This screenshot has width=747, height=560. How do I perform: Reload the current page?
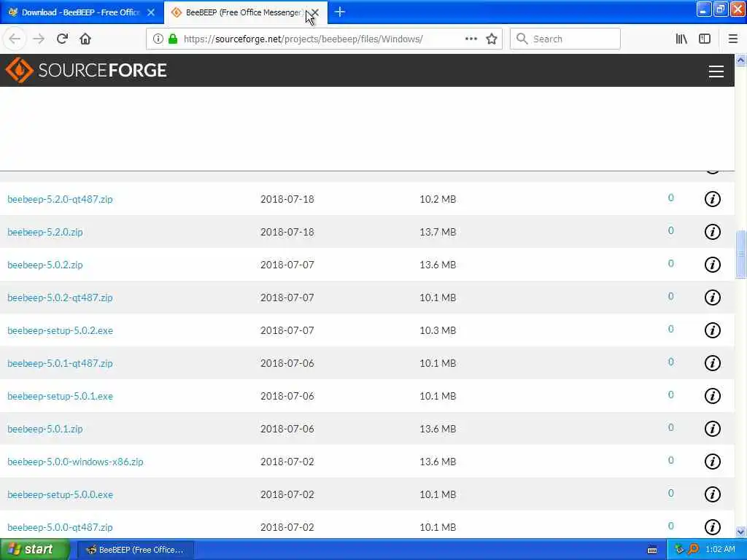click(x=62, y=39)
